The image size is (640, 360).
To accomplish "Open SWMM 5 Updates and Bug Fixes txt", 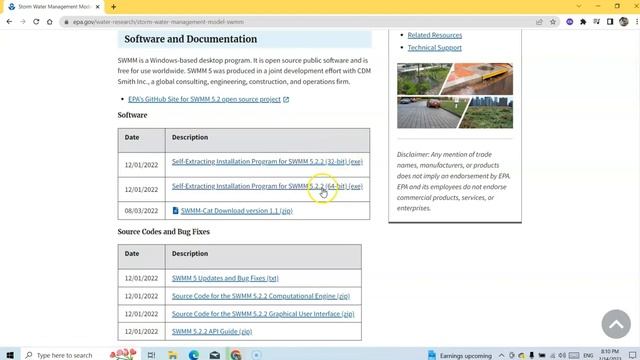I will point(225,278).
